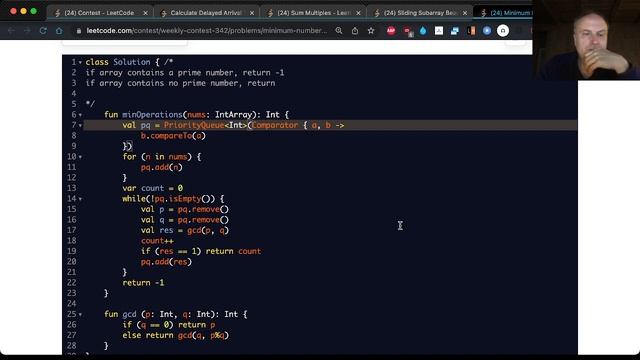Collapse the gcd function fold at line 25

[80, 315]
